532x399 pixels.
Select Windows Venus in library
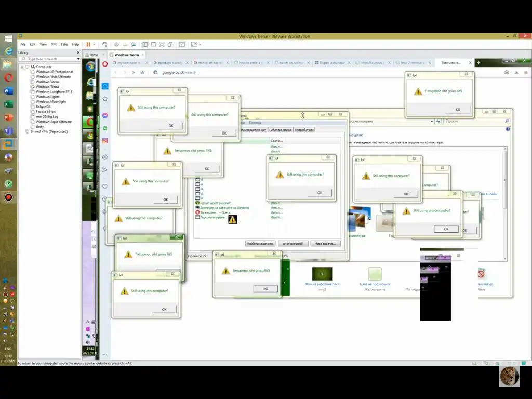(x=47, y=82)
